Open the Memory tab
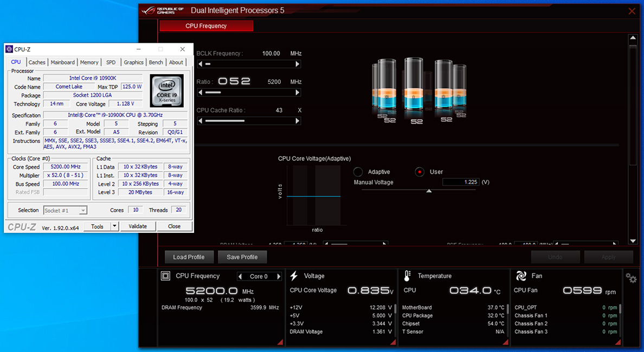The height and width of the screenshot is (352, 644). pos(89,62)
